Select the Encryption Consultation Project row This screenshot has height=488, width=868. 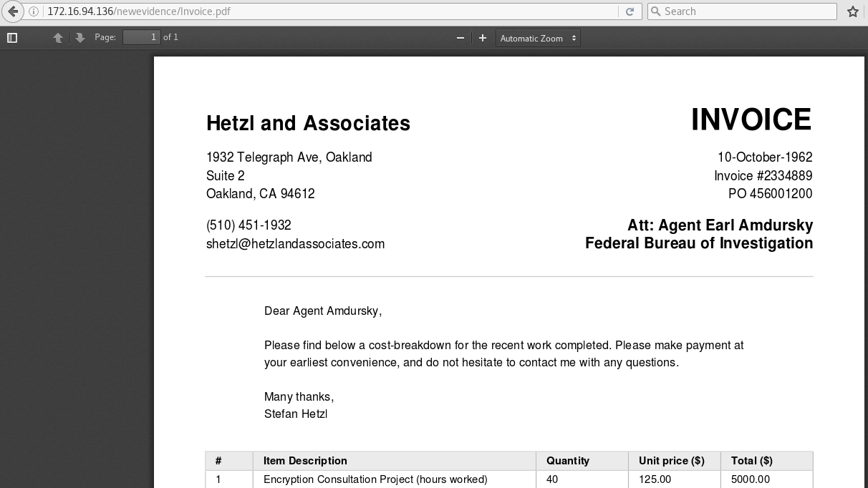375,479
